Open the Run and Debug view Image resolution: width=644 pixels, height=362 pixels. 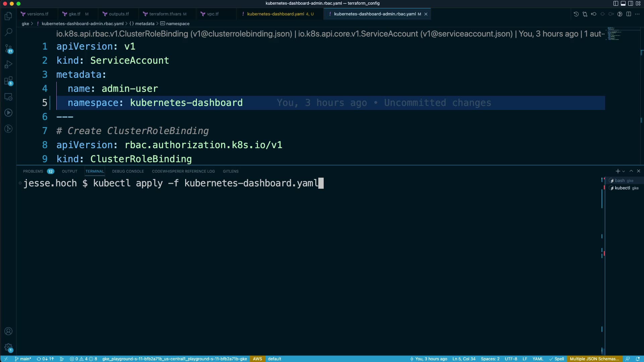coord(8,64)
